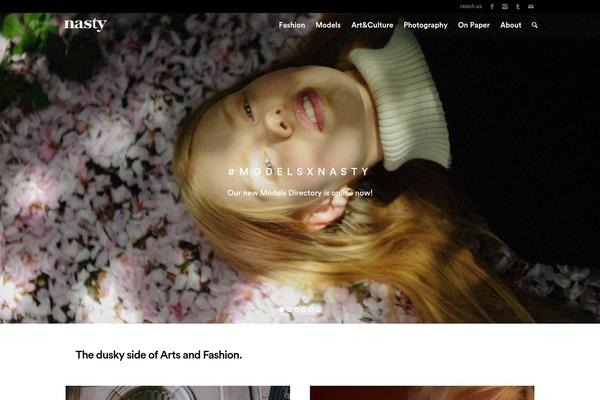
Task: Click the hero photo of the model's face
Action: (300, 168)
